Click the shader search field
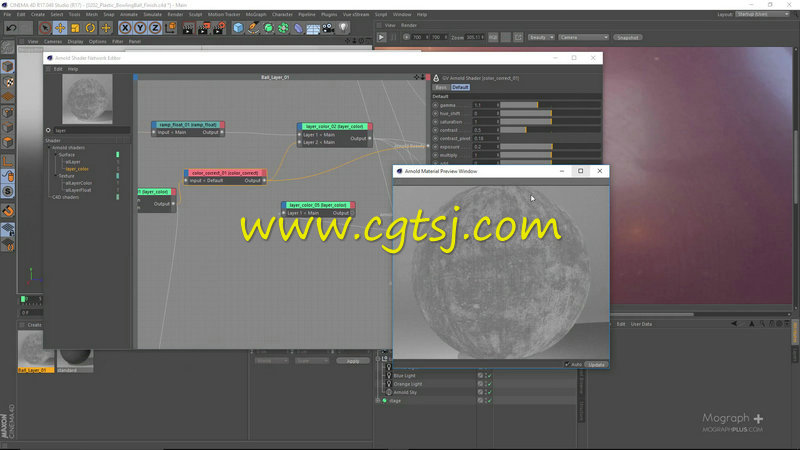The width and height of the screenshot is (800, 450). pyautogui.click(x=91, y=130)
